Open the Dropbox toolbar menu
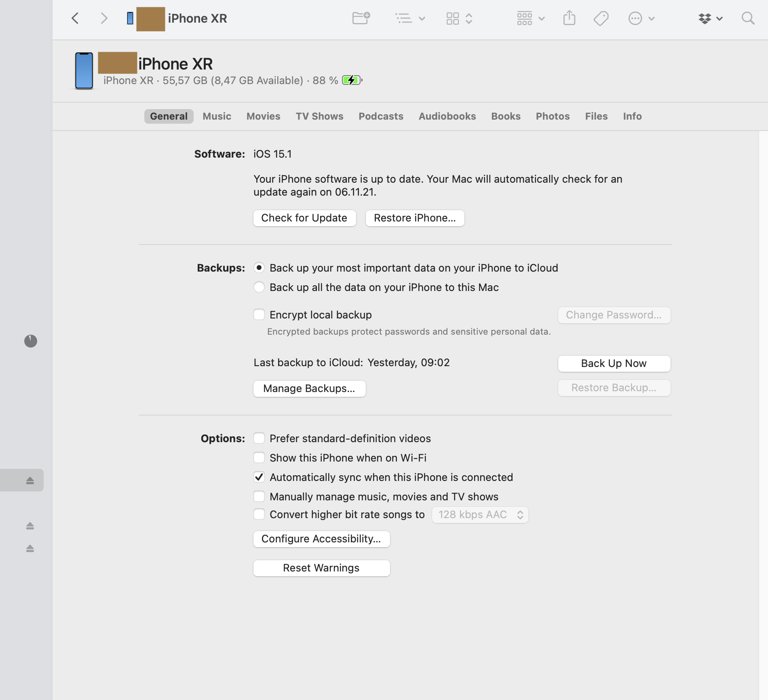The height and width of the screenshot is (700, 768). click(x=711, y=18)
